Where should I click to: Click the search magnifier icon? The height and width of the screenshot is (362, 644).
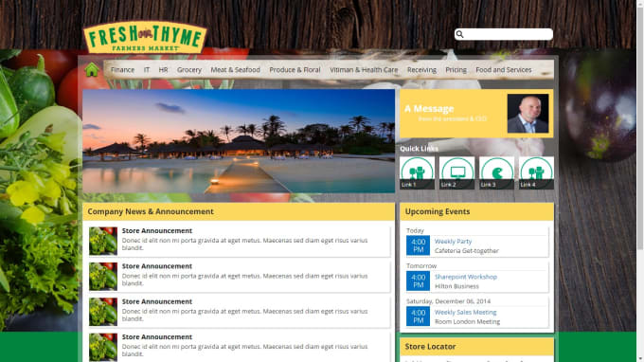pos(460,34)
